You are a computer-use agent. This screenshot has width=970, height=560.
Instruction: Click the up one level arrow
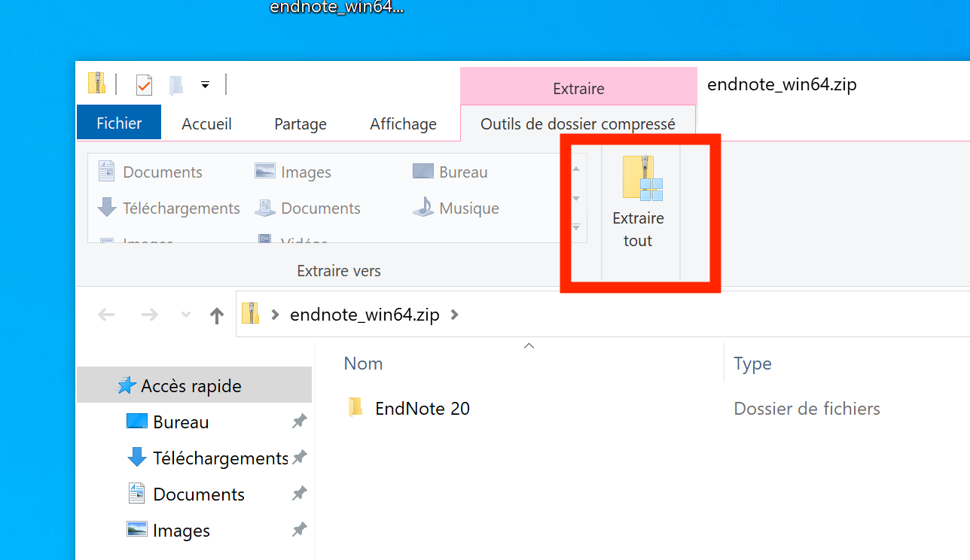[217, 315]
